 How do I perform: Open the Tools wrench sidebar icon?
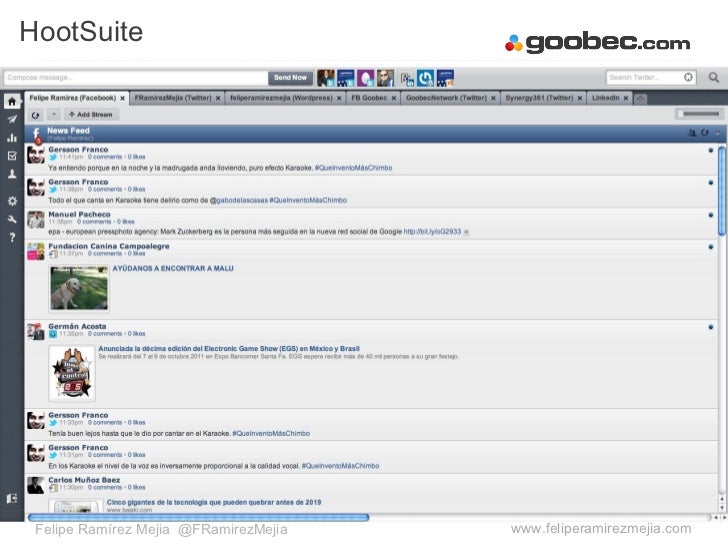[12, 219]
